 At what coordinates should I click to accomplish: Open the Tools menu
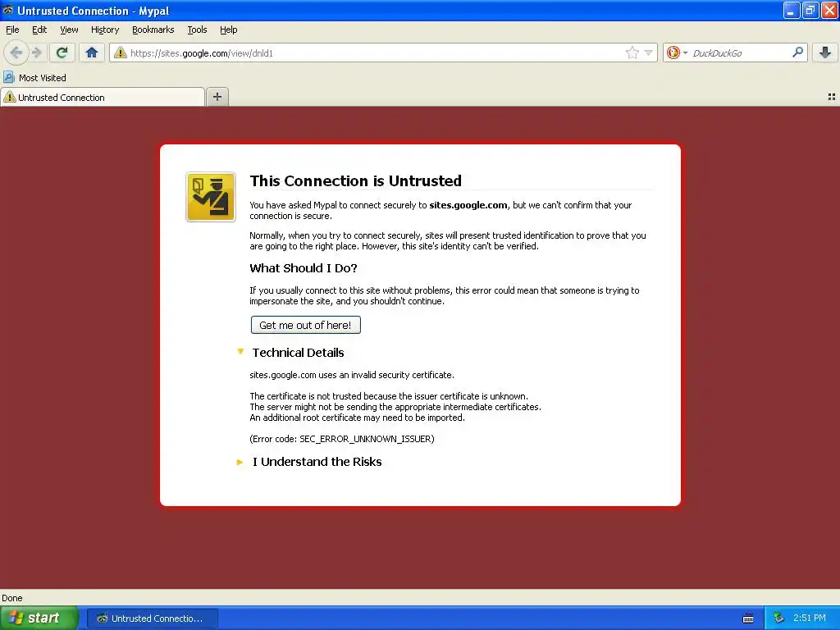[197, 30]
